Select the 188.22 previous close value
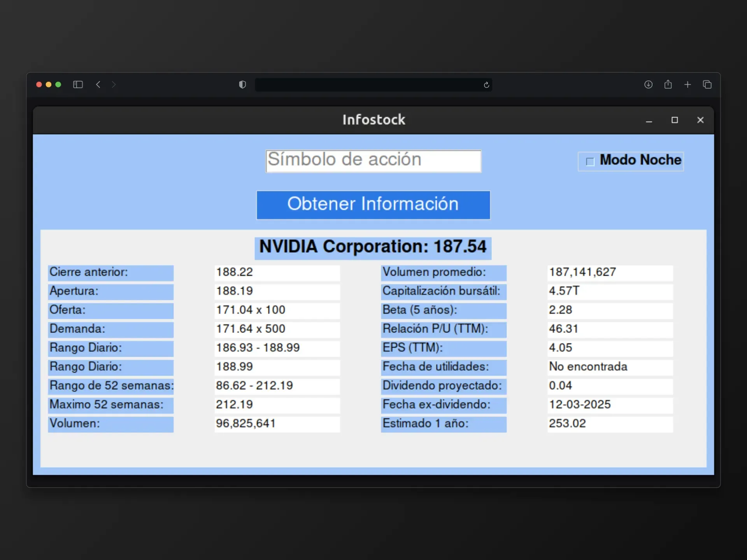The width and height of the screenshot is (747, 560). pos(277,273)
